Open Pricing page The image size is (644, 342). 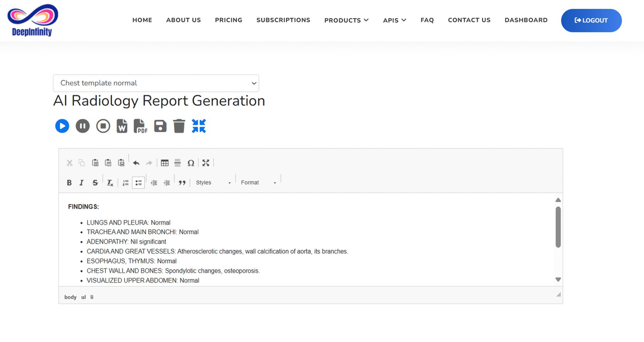pyautogui.click(x=229, y=20)
